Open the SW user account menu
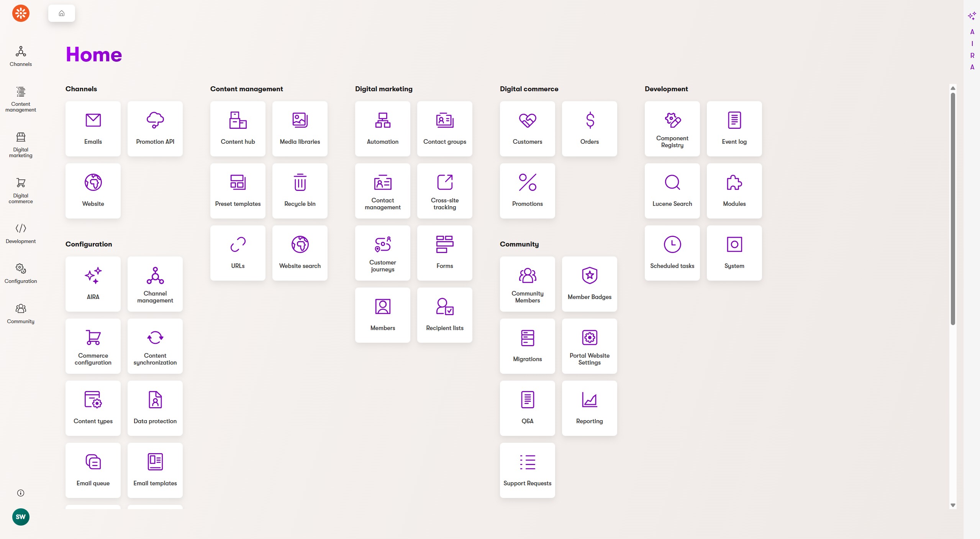This screenshot has height=539, width=980. click(x=21, y=517)
